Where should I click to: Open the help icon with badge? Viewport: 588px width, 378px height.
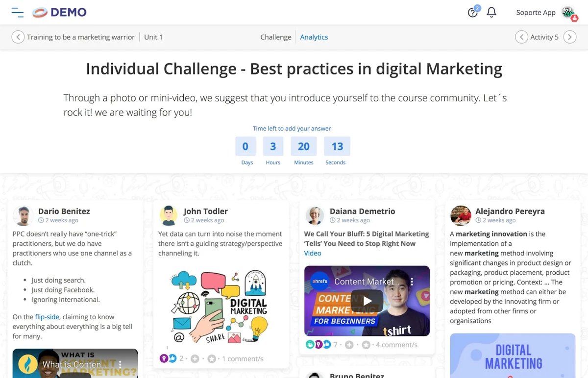(x=473, y=12)
